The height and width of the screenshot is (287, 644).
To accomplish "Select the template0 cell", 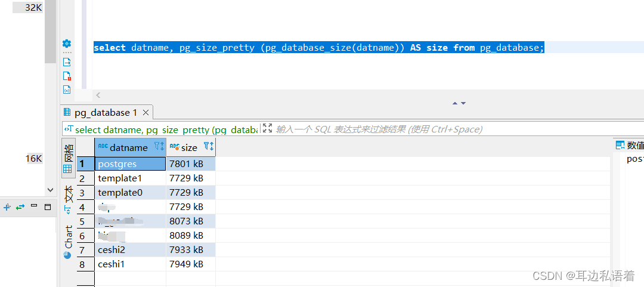I will (x=130, y=193).
